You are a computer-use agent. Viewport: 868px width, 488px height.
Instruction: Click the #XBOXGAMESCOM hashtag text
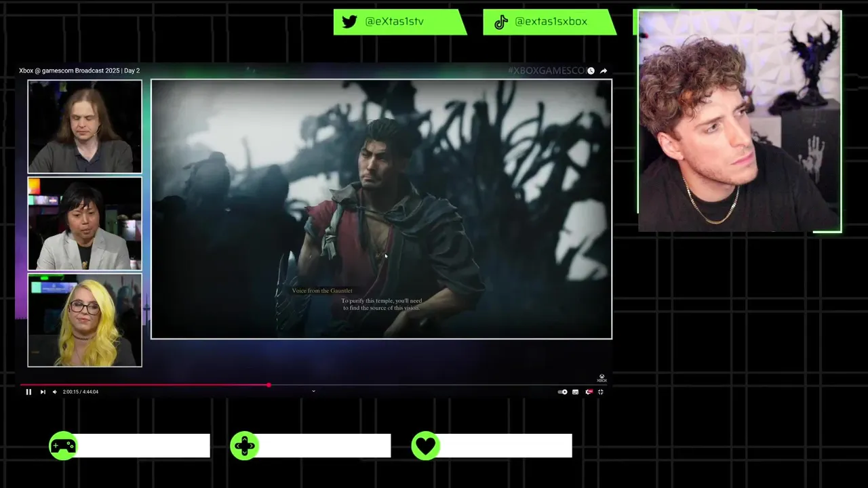[x=547, y=70]
